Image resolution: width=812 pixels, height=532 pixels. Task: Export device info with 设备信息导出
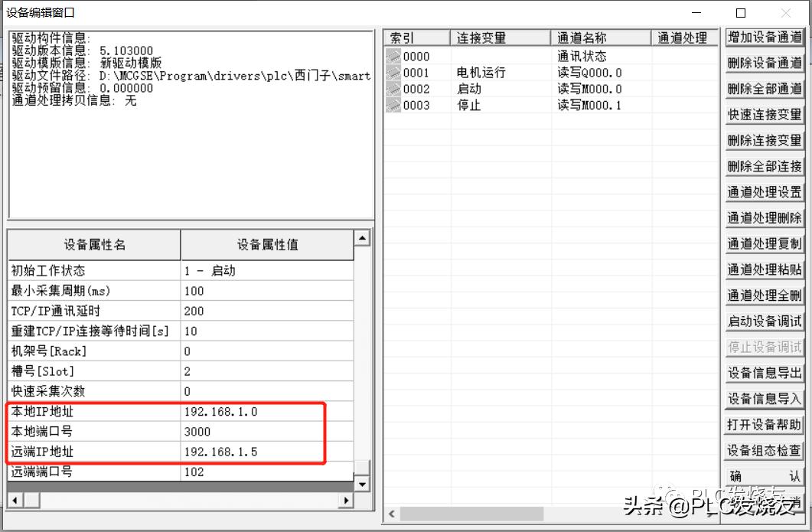(x=764, y=373)
